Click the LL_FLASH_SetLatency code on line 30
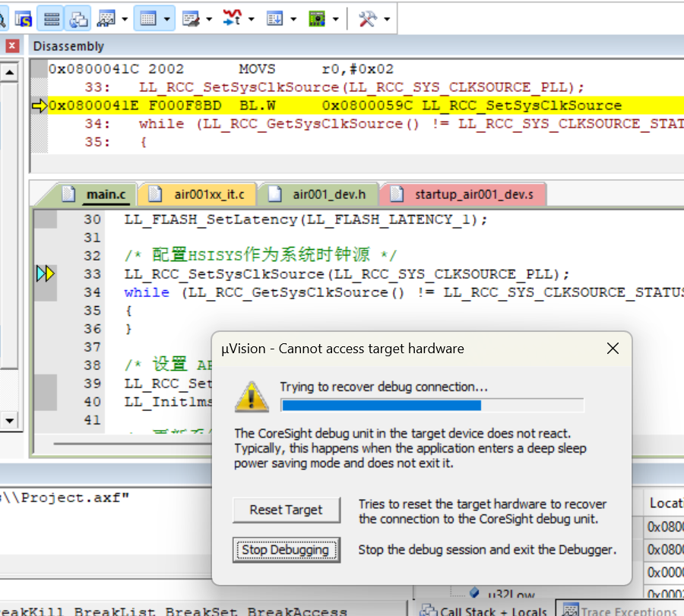The image size is (684, 616). click(306, 220)
